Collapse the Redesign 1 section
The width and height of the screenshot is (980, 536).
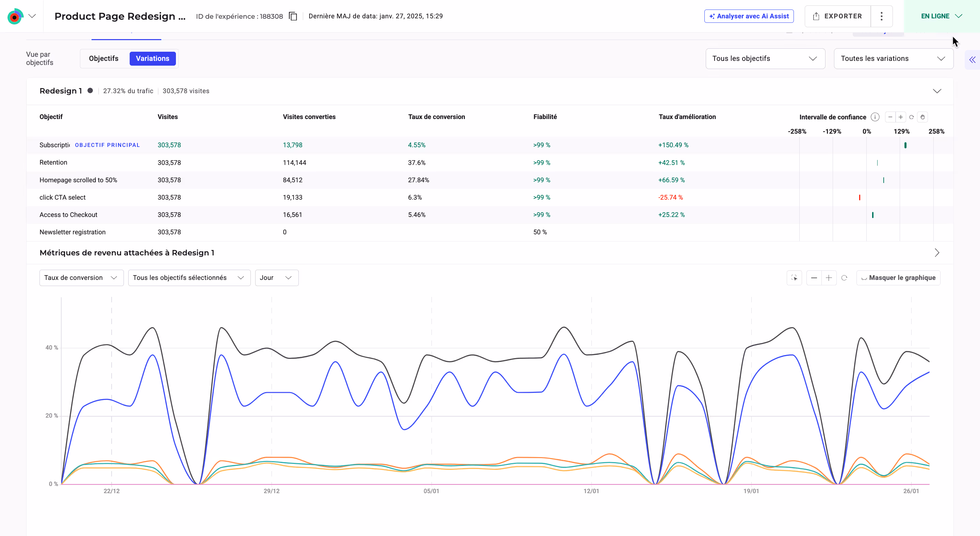[x=937, y=91]
